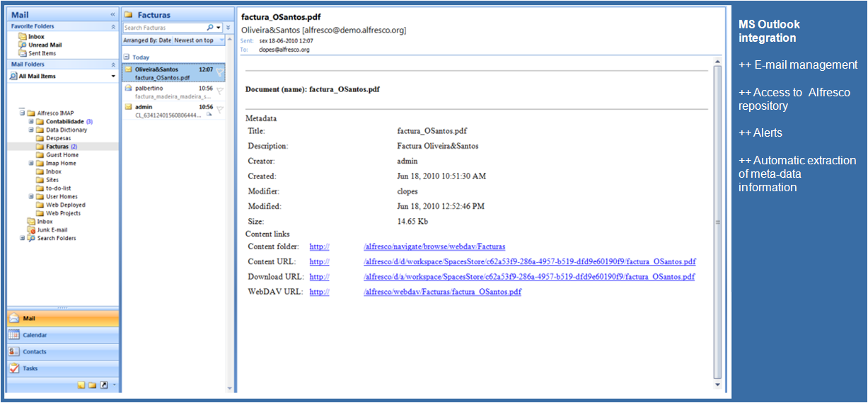
Task: Open the /alfresco/navigate/browse/webdav/Facturas link
Action: tap(434, 246)
